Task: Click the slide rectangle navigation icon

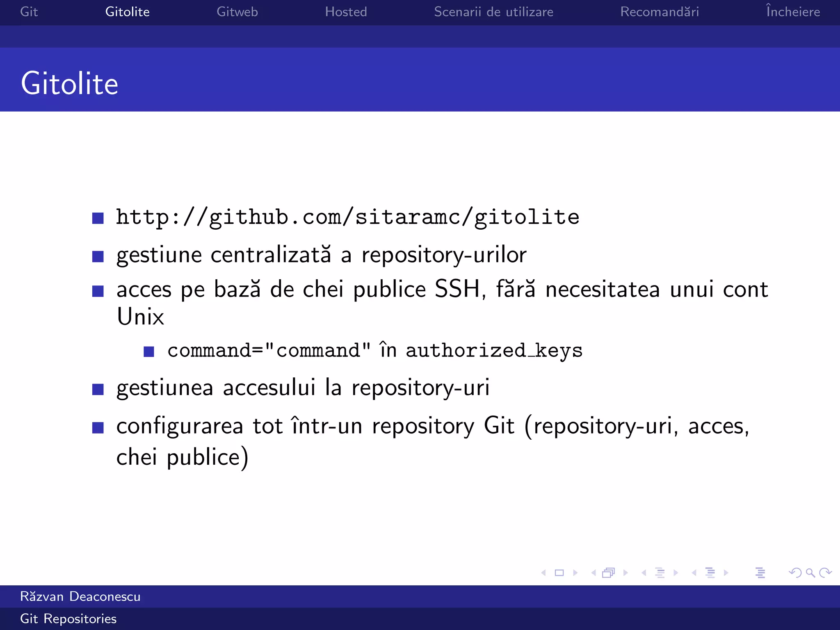Action: 559,573
